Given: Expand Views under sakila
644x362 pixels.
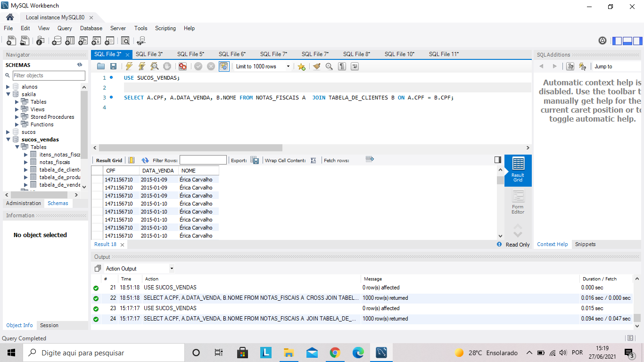Looking at the screenshot, I should 17,109.
